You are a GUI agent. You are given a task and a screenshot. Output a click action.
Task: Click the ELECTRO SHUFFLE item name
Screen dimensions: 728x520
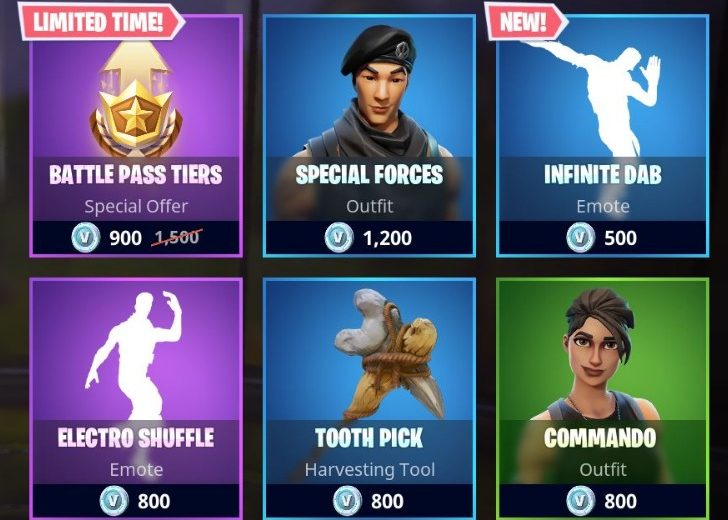coord(136,438)
